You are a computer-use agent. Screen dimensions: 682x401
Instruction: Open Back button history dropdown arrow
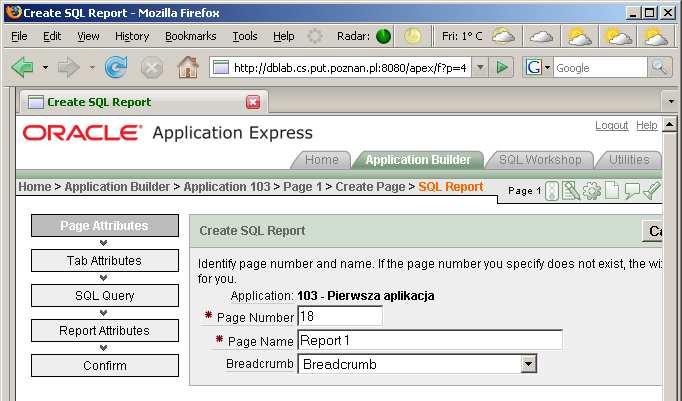point(45,67)
